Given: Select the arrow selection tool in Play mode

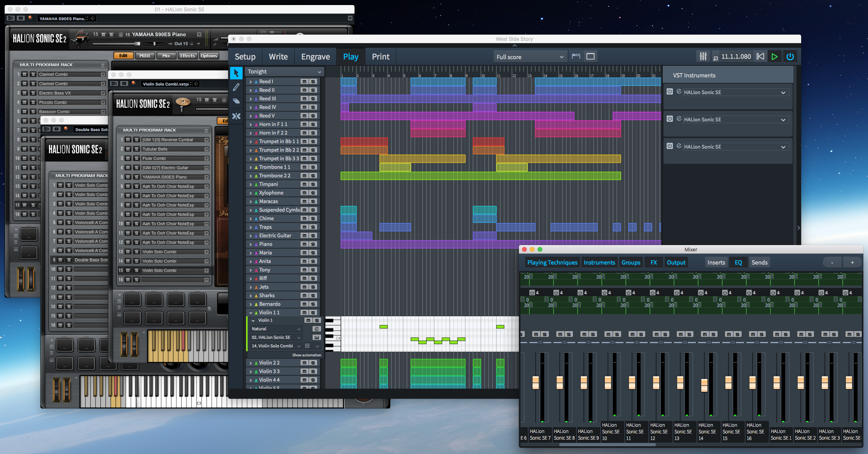Looking at the screenshot, I should click(236, 73).
